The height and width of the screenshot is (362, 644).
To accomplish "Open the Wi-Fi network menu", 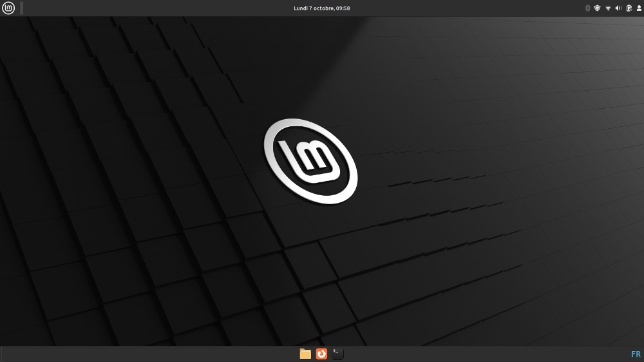I will tap(608, 8).
